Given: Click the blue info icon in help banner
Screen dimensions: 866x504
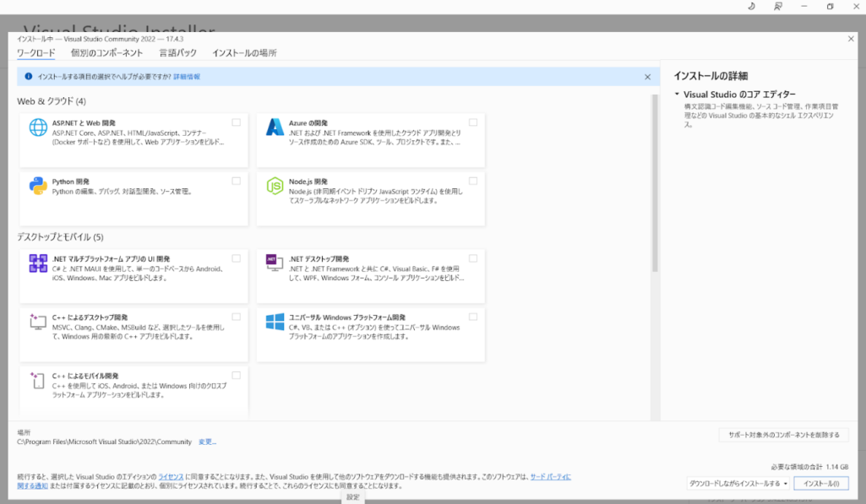Looking at the screenshot, I should click(28, 76).
